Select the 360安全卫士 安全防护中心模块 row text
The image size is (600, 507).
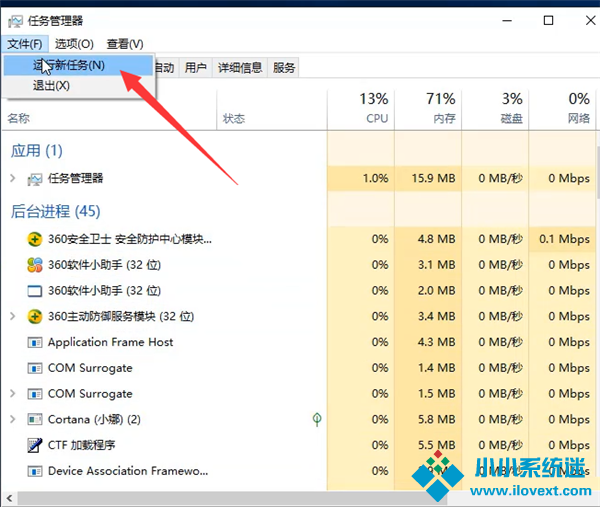click(130, 240)
